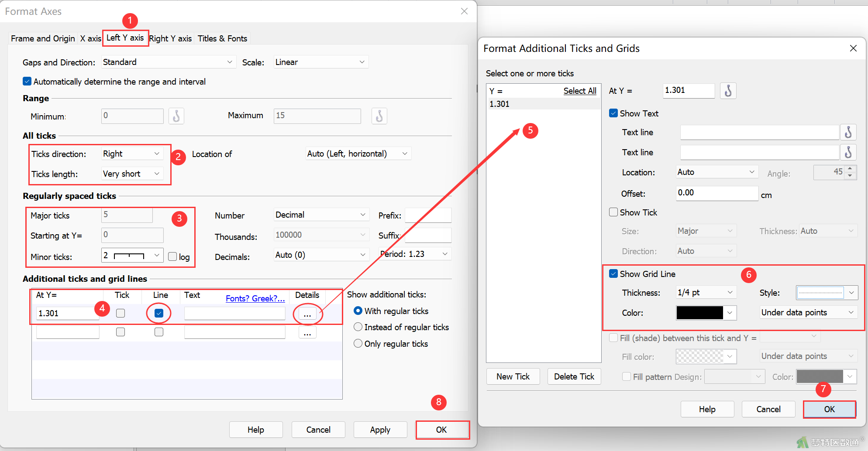
Task: Click Apply in Format Axes dialog
Action: click(380, 430)
